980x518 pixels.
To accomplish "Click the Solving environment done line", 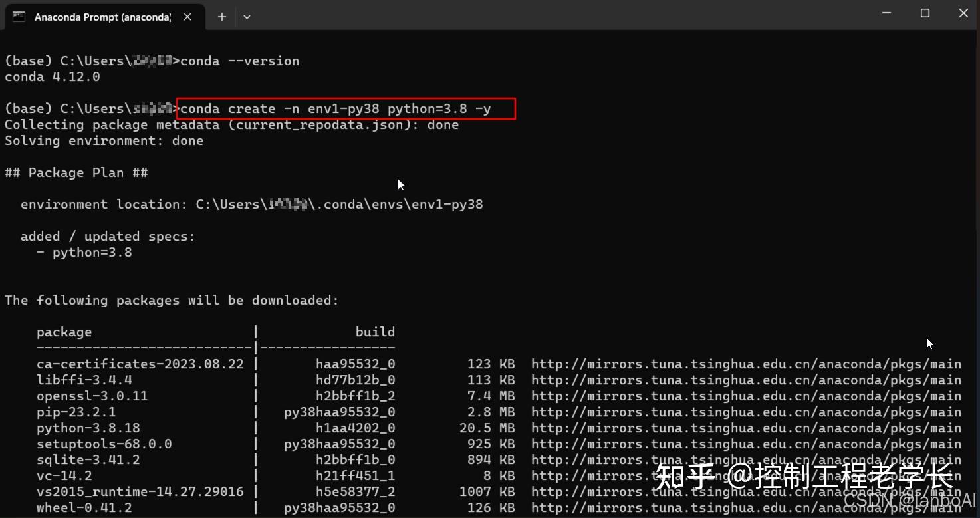I will click(104, 140).
